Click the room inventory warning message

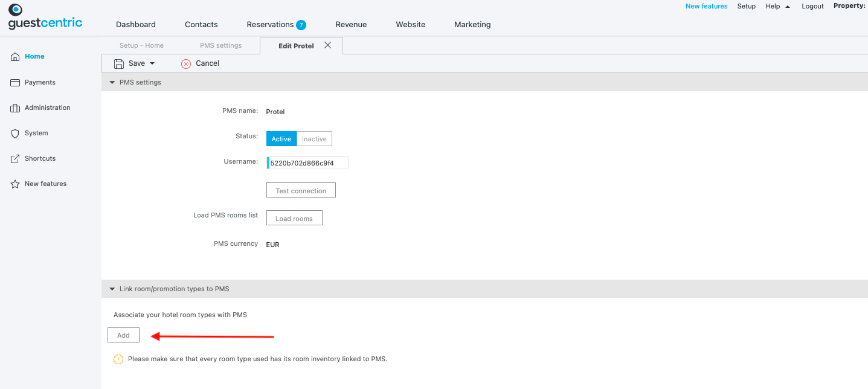click(257, 359)
